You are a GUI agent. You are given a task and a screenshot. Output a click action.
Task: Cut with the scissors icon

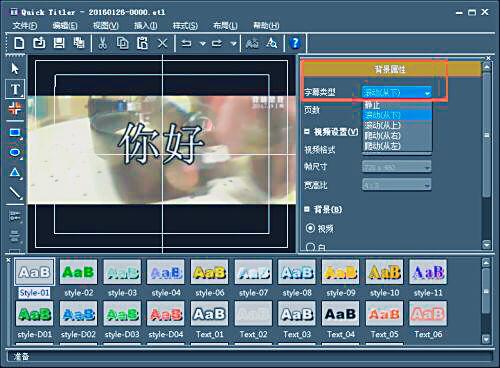pyautogui.click(x=103, y=43)
